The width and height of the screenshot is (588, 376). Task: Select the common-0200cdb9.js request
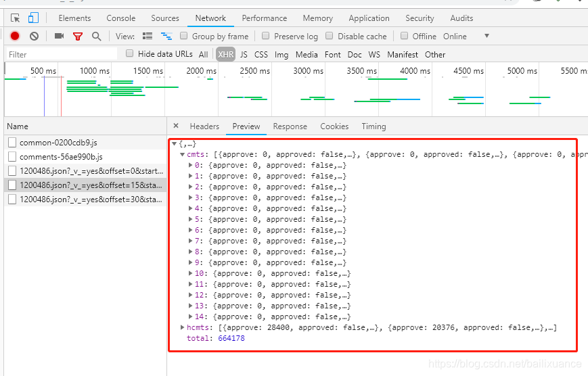coord(85,143)
